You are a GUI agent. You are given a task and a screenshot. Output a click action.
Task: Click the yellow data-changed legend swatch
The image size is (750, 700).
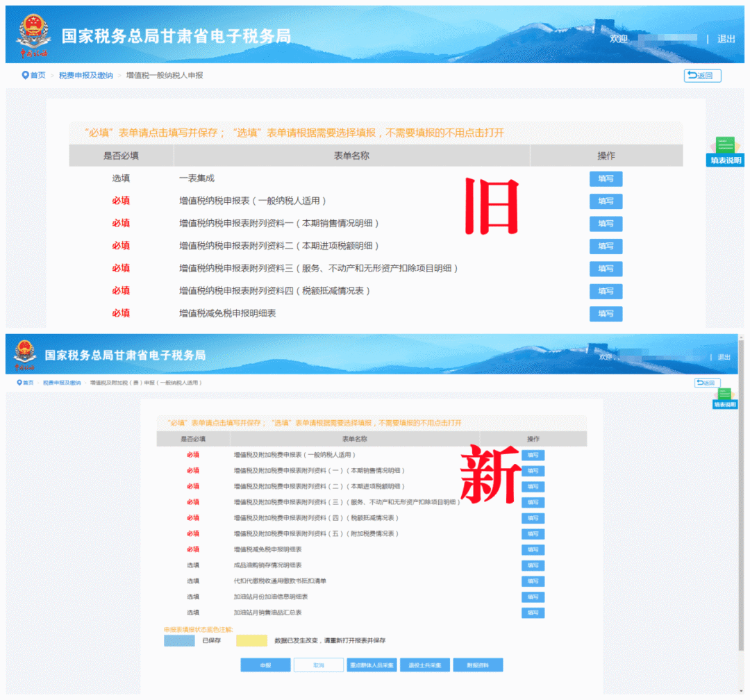pyautogui.click(x=251, y=641)
